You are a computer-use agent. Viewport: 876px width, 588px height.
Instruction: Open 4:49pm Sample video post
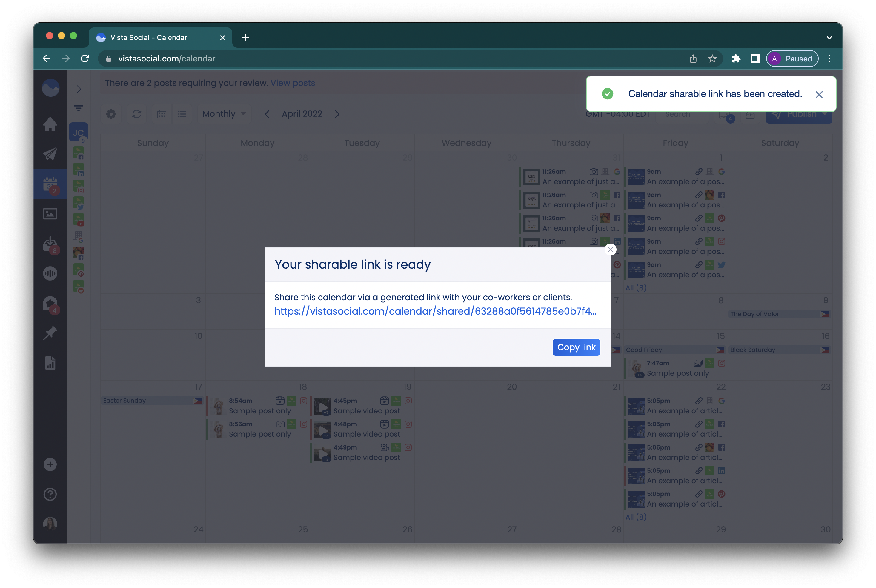pyautogui.click(x=362, y=452)
